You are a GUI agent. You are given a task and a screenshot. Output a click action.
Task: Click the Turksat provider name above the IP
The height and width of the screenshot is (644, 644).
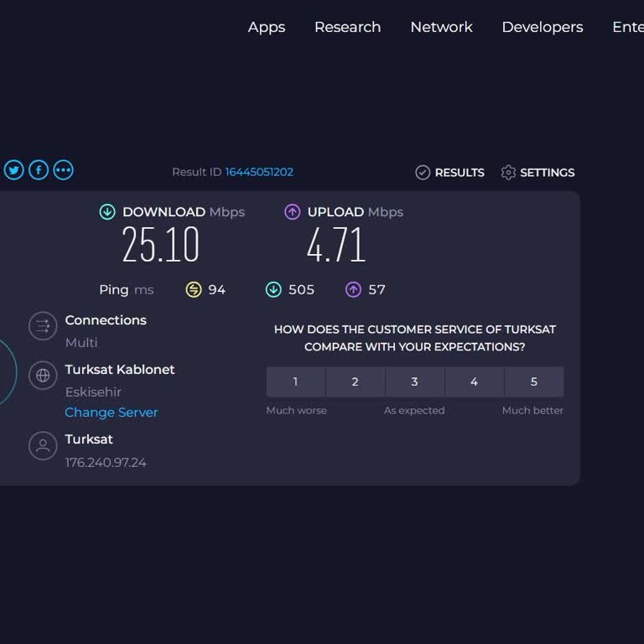click(x=89, y=439)
